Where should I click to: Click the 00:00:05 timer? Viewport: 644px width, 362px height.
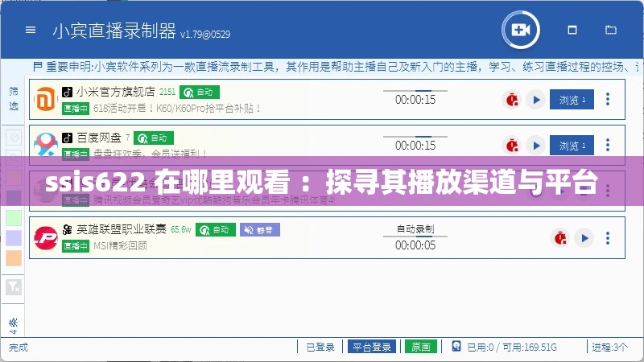(415, 245)
